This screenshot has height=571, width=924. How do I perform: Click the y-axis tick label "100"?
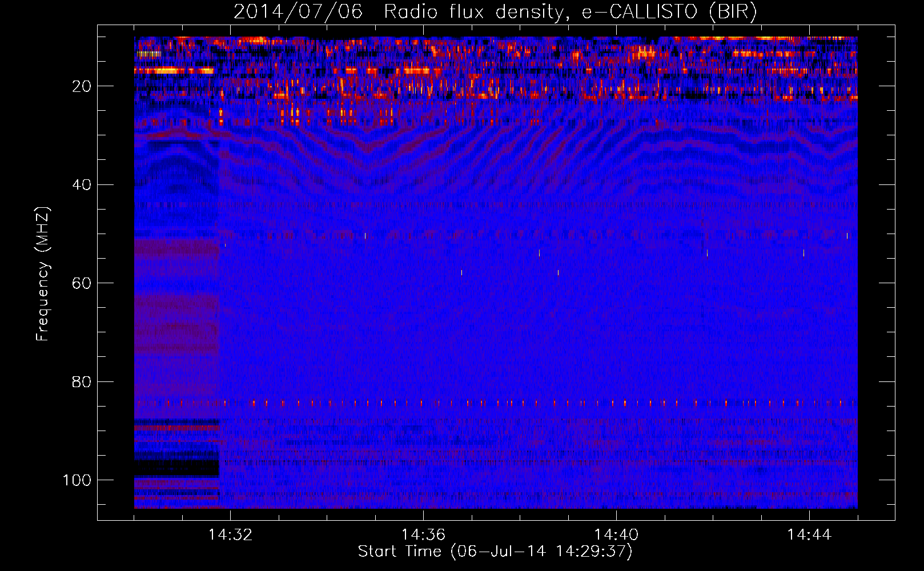click(77, 480)
